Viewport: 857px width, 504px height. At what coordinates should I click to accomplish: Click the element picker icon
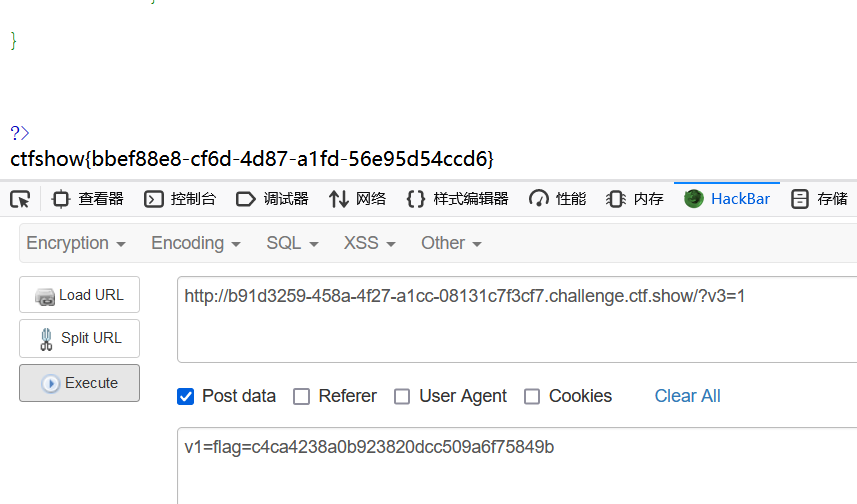point(20,199)
